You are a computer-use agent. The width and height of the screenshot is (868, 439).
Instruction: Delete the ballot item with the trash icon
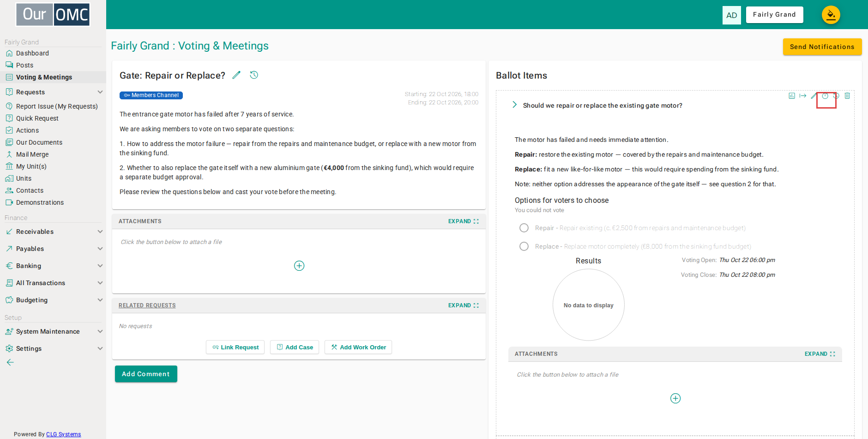click(x=847, y=96)
